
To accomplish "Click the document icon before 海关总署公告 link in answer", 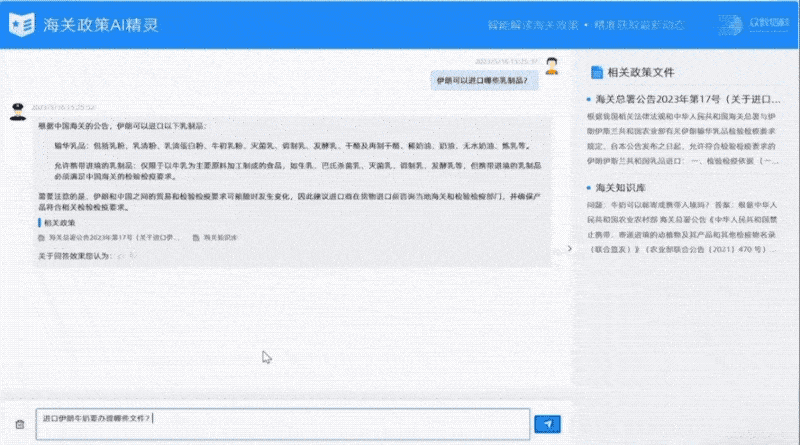I will (41, 237).
